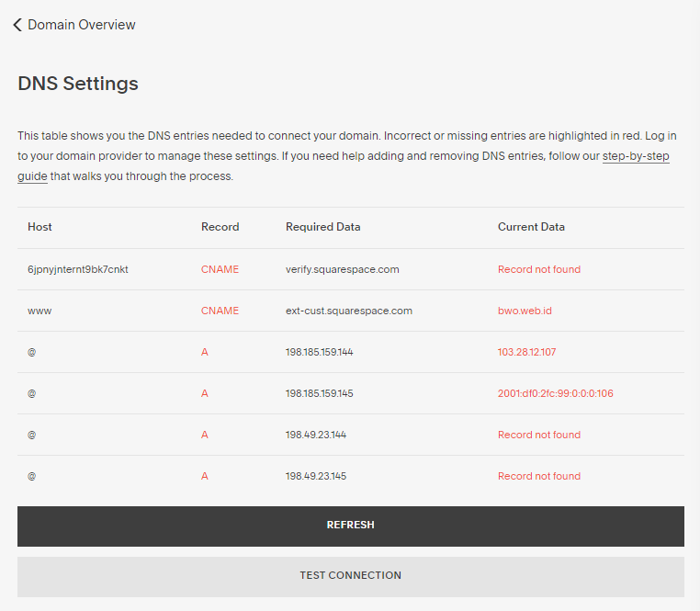Click IPv6 value 2001:df0:2fc:99:0:0:0:106
700x611 pixels.
click(x=556, y=393)
